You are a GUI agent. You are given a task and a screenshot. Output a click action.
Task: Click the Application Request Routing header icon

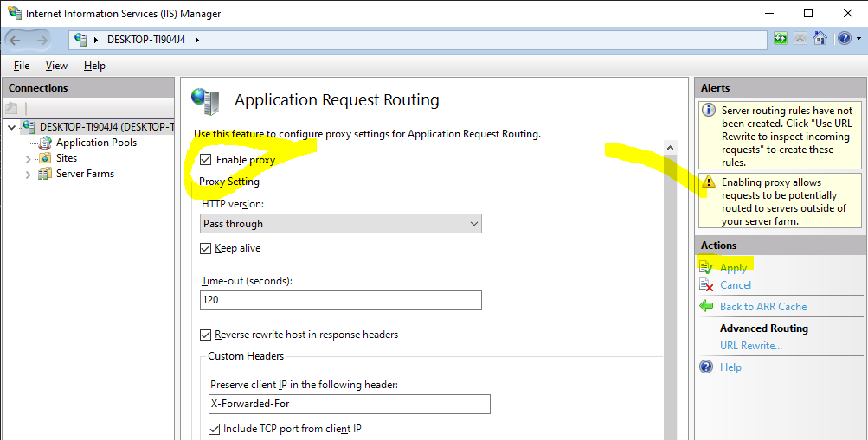click(205, 101)
